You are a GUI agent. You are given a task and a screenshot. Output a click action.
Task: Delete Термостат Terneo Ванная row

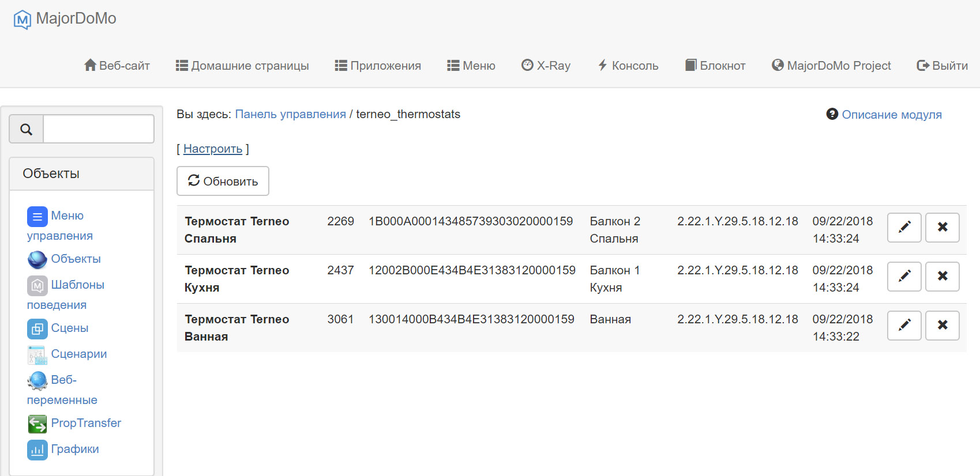point(943,325)
